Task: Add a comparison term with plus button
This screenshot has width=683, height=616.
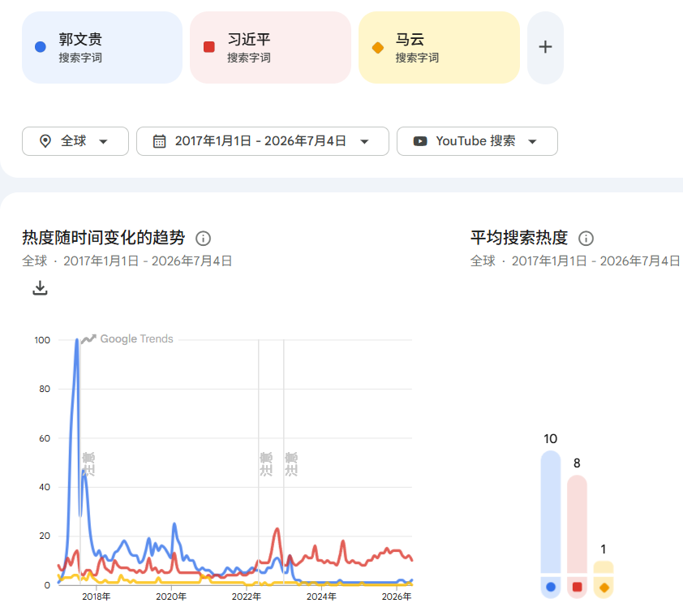Action: point(545,47)
